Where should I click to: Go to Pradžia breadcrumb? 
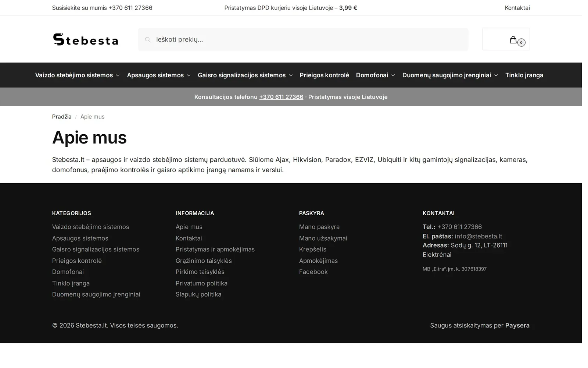coord(62,117)
